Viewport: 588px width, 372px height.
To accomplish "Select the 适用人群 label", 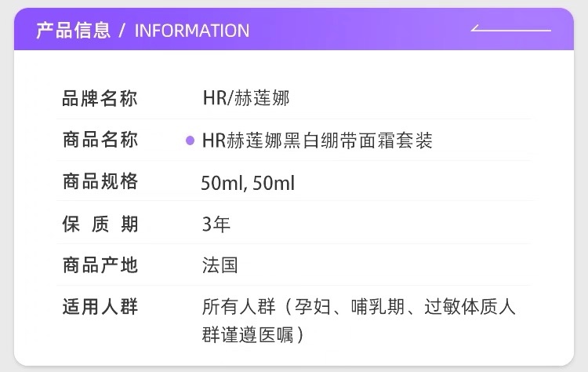I will point(100,307).
